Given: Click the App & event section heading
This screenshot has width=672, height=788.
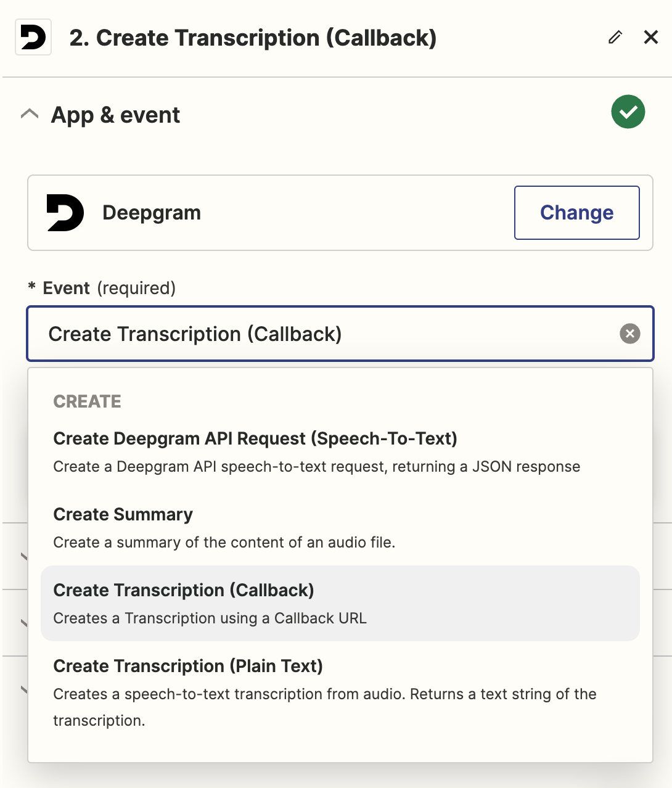Looking at the screenshot, I should (x=116, y=115).
